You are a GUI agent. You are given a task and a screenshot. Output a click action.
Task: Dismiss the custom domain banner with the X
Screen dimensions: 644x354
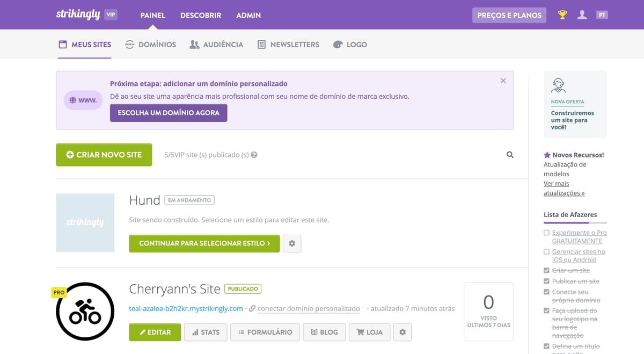[503, 81]
